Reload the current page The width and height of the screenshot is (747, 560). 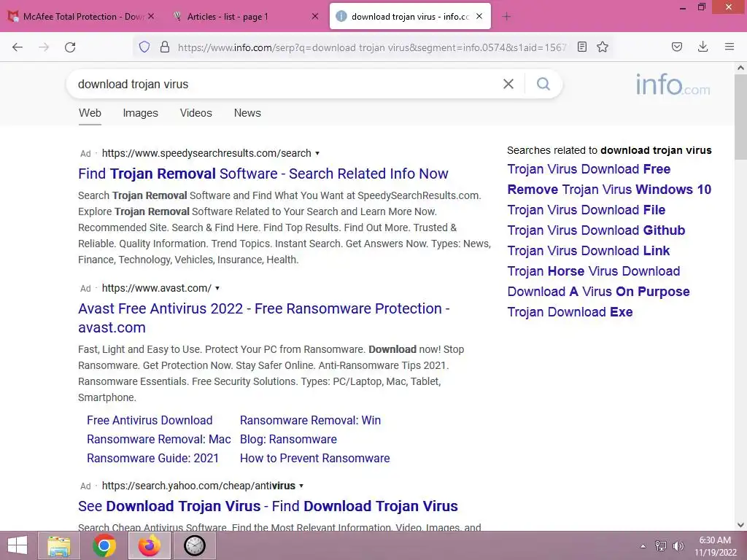tap(70, 47)
